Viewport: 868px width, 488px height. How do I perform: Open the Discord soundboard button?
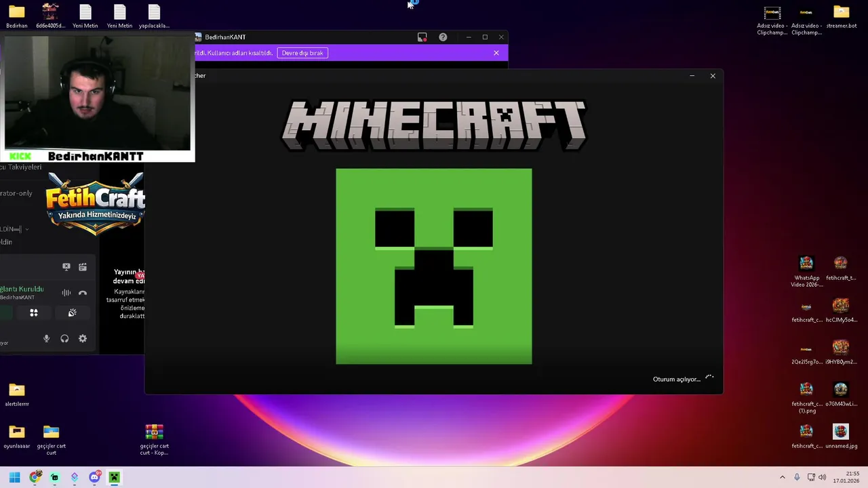[73, 312]
